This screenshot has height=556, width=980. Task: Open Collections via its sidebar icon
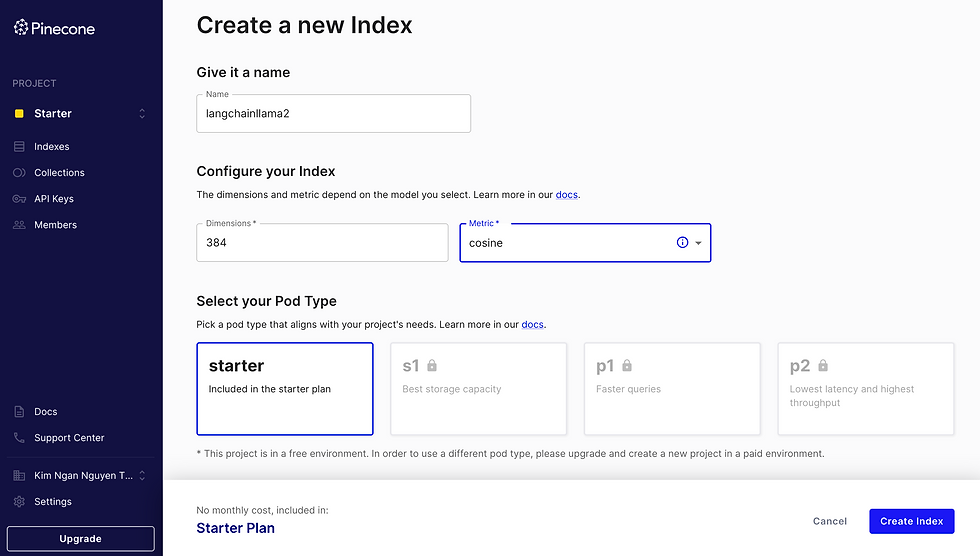pos(19,172)
